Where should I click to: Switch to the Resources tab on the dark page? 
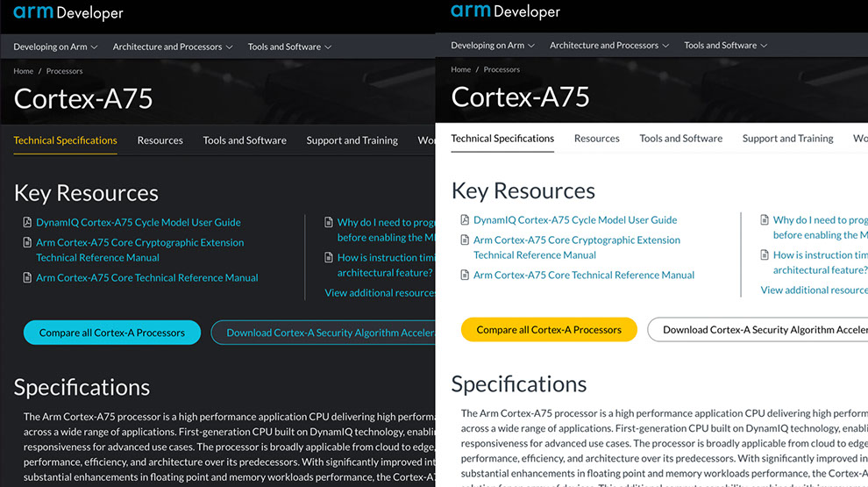pos(160,140)
